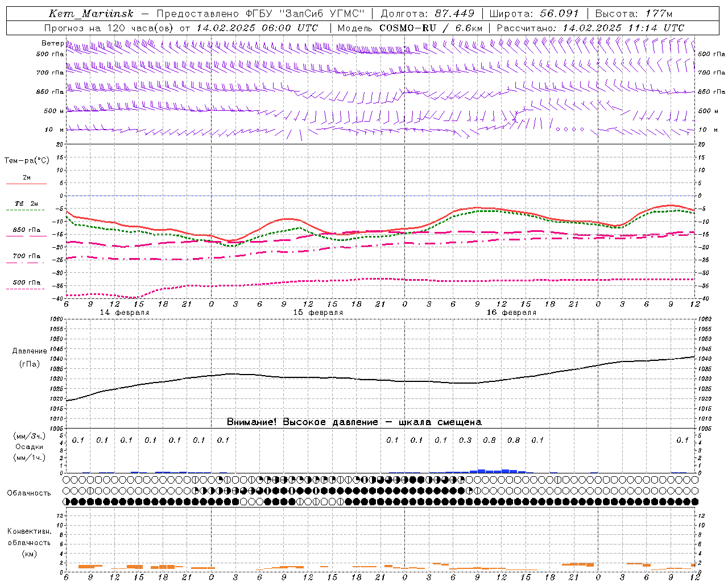
Task: Click the "Ветер" wind panel label
Action: (52, 43)
